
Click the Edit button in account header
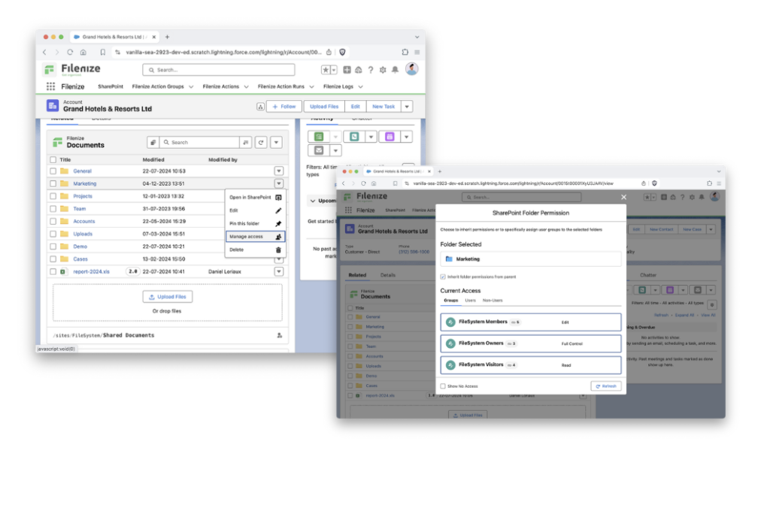click(356, 107)
